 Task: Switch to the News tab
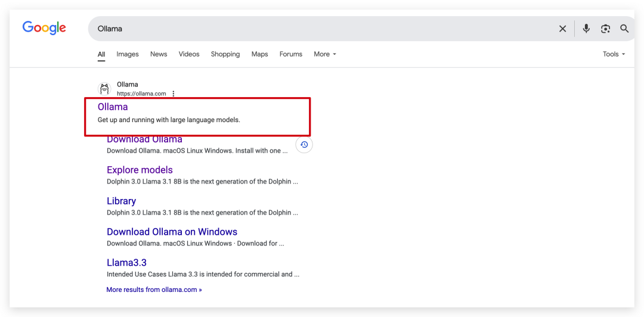(159, 54)
